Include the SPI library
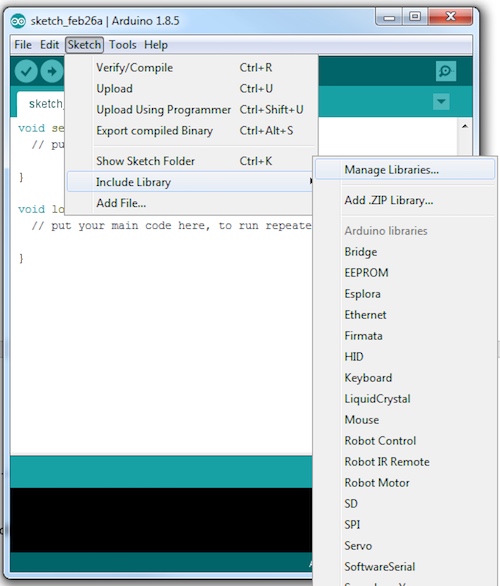The image size is (500, 586). [x=405, y=524]
